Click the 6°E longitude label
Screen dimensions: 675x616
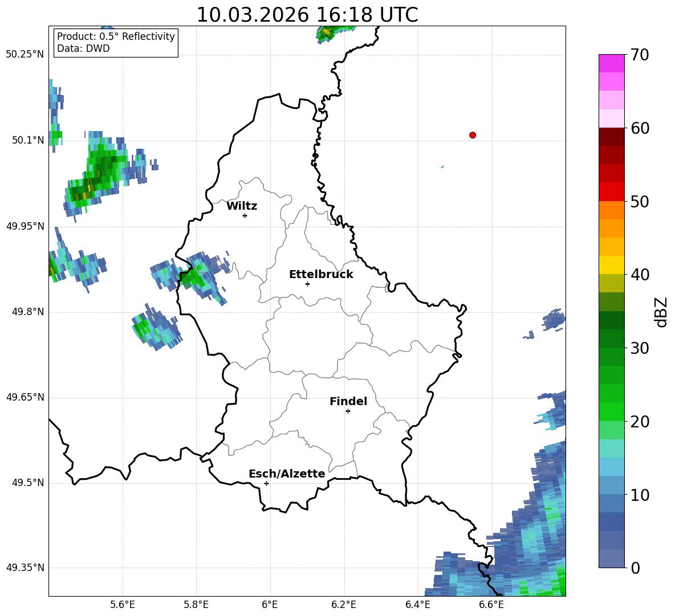click(x=270, y=605)
